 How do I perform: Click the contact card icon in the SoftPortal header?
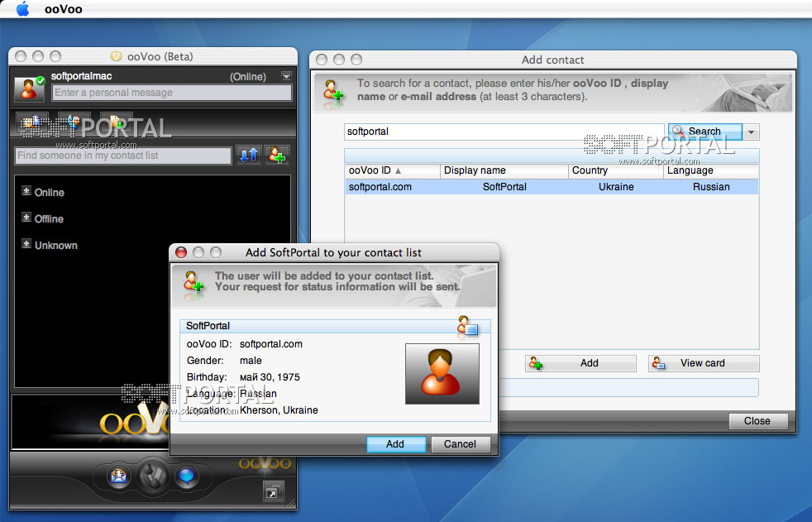pos(467,327)
